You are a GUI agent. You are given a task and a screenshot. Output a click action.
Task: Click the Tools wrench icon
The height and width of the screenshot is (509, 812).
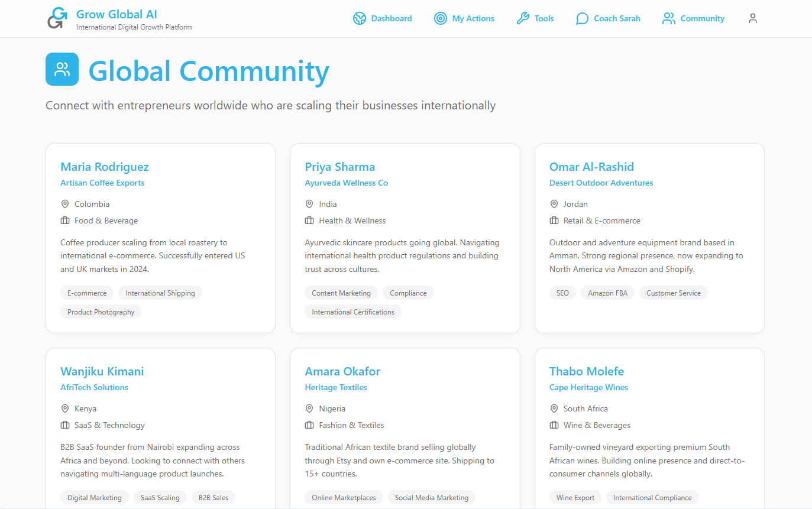523,18
